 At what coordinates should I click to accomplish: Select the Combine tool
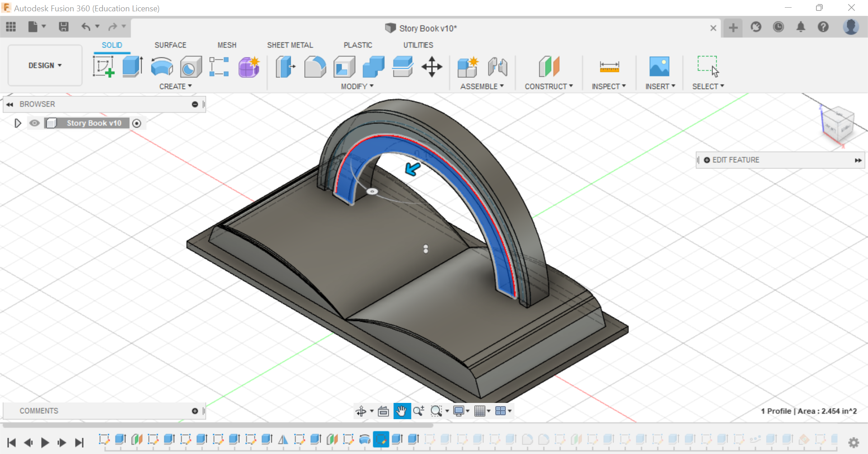[x=373, y=66]
